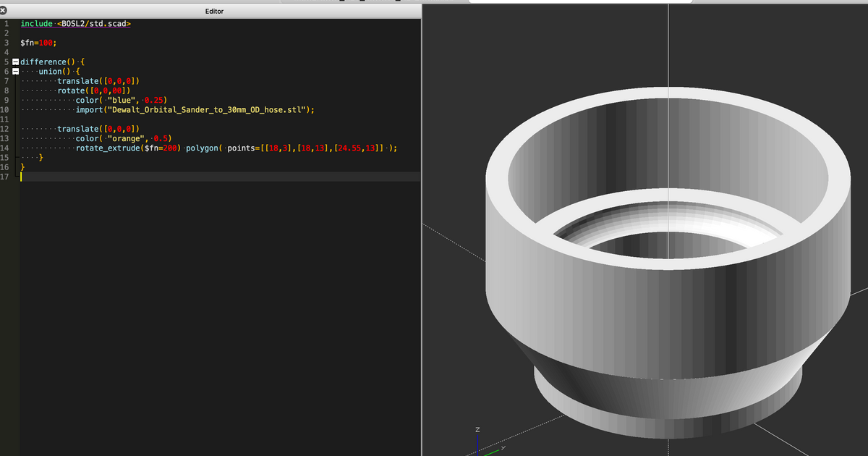Click the Z axis label in viewport
Viewport: 868px width, 456px height.
(477, 428)
